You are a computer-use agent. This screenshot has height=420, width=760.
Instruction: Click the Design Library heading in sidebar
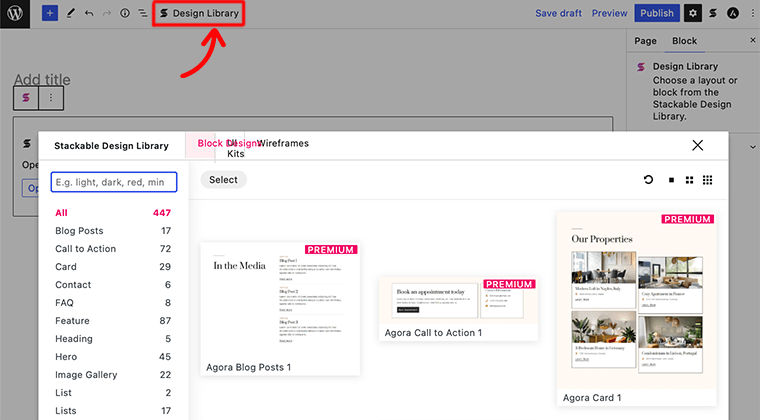(x=685, y=66)
